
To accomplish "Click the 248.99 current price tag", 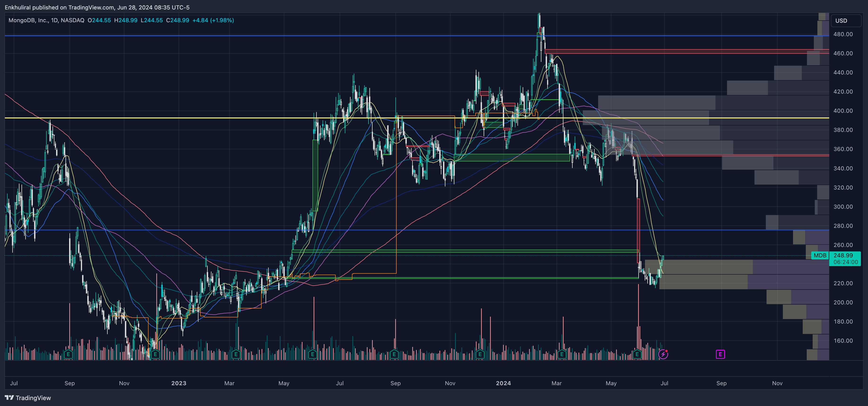I will 846,255.
